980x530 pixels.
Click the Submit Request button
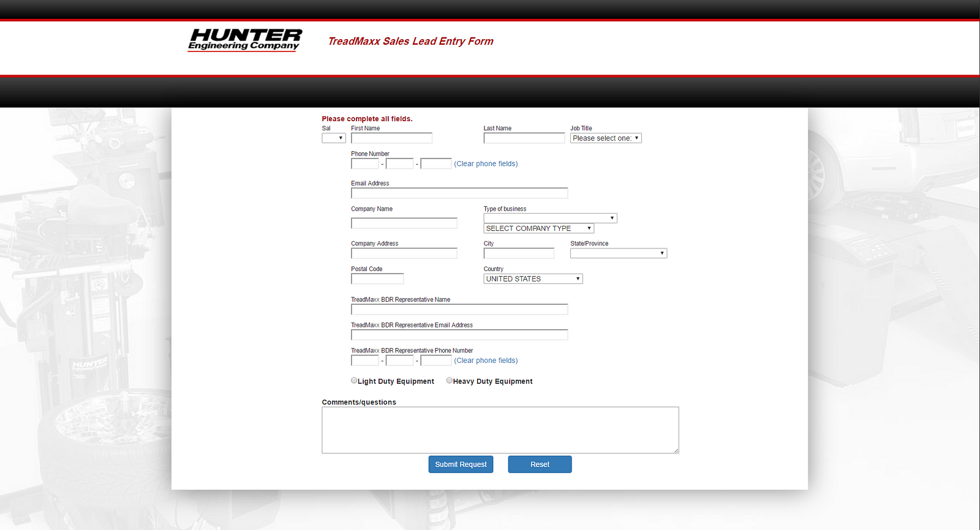click(461, 465)
